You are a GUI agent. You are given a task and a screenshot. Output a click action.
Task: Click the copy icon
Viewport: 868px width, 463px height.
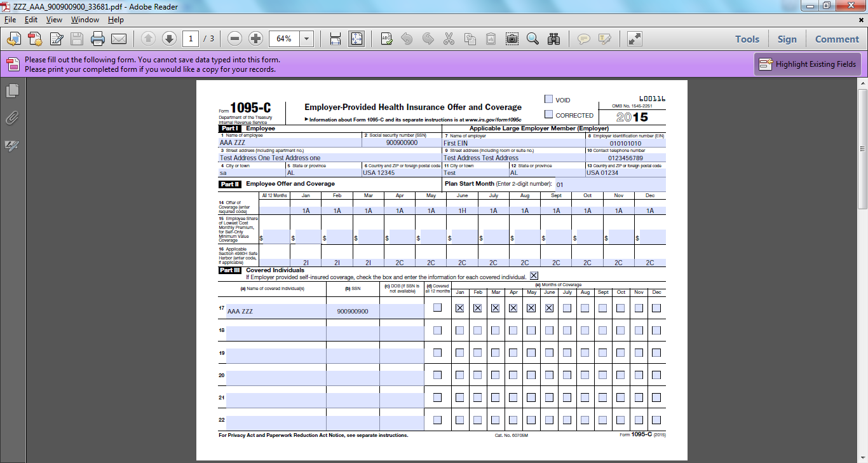coord(470,39)
